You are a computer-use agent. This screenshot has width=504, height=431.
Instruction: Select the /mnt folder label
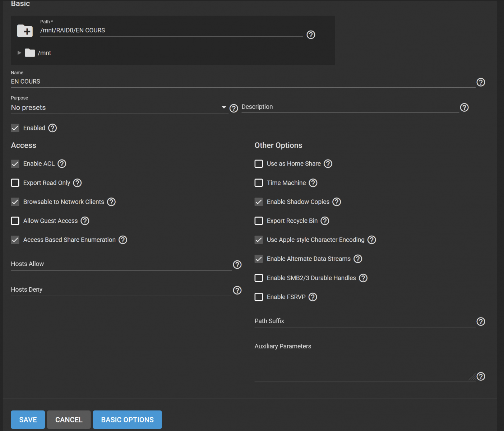tap(45, 53)
